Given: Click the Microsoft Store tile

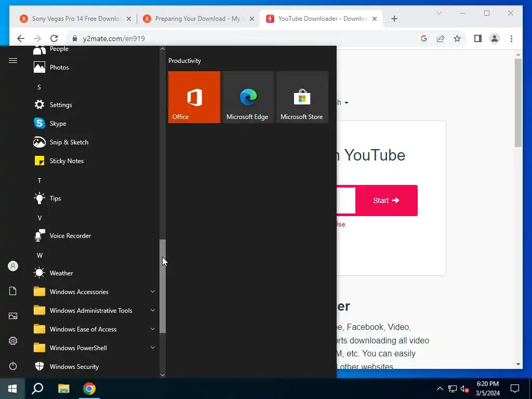Looking at the screenshot, I should point(302,97).
